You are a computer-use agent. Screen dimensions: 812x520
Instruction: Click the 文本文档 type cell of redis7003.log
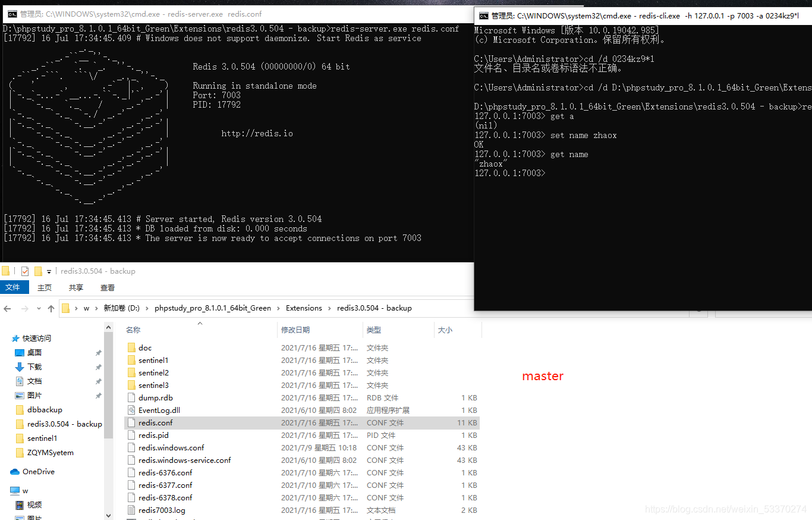pos(381,510)
